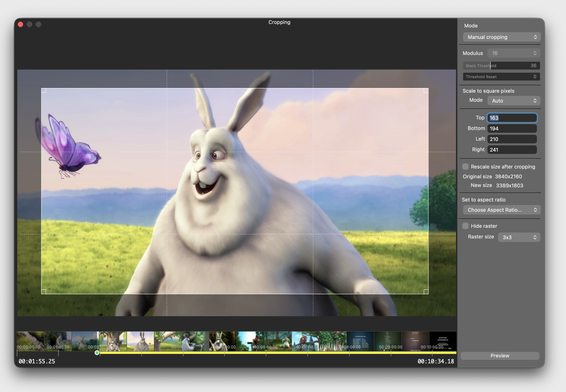The height and width of the screenshot is (392, 566).
Task: Click the Preview button
Action: (500, 355)
